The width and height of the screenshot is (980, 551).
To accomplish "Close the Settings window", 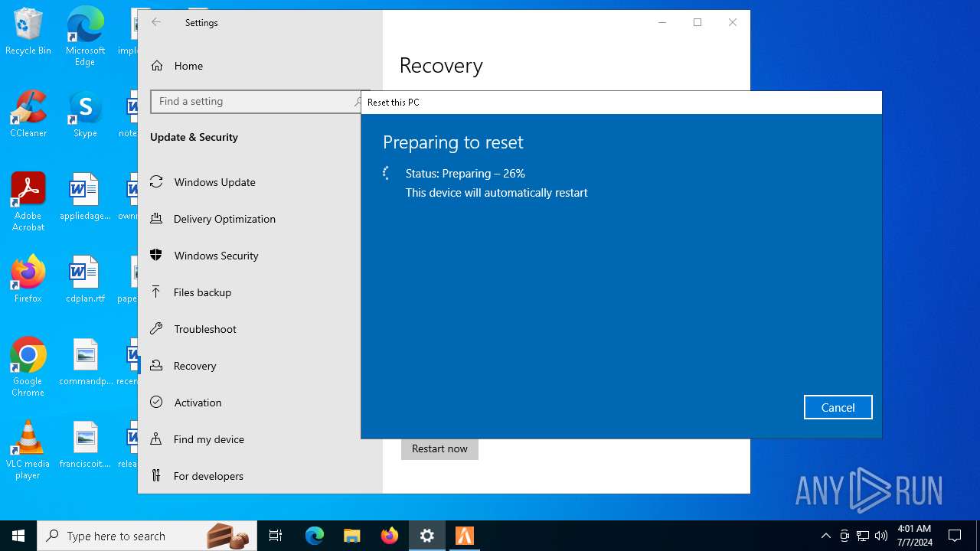I will pos(733,22).
